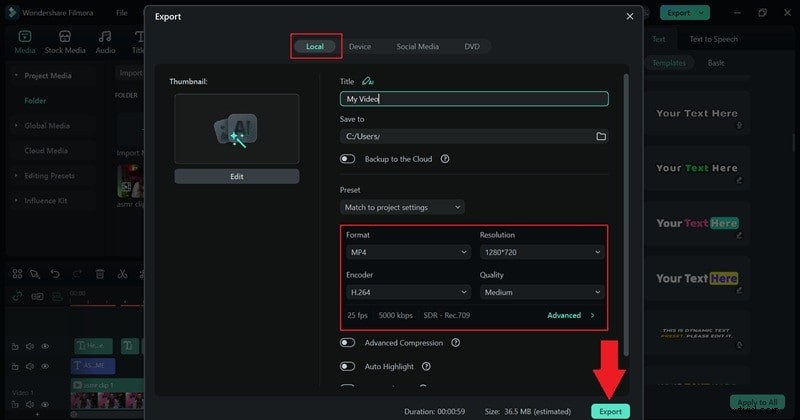Hide the second title track using its eye icon
The width and height of the screenshot is (800, 420).
tap(45, 366)
